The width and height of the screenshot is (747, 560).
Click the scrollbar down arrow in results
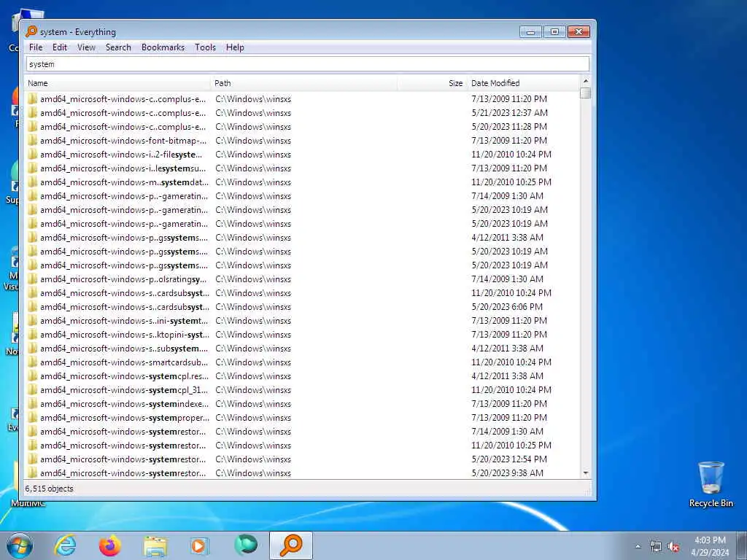586,473
